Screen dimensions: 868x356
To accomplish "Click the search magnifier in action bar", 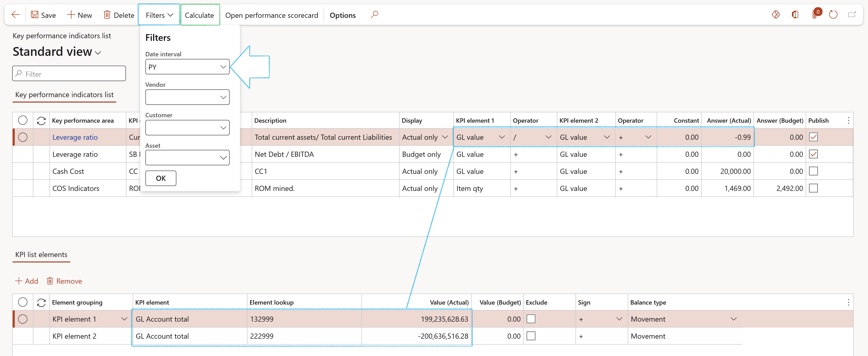I will click(374, 15).
